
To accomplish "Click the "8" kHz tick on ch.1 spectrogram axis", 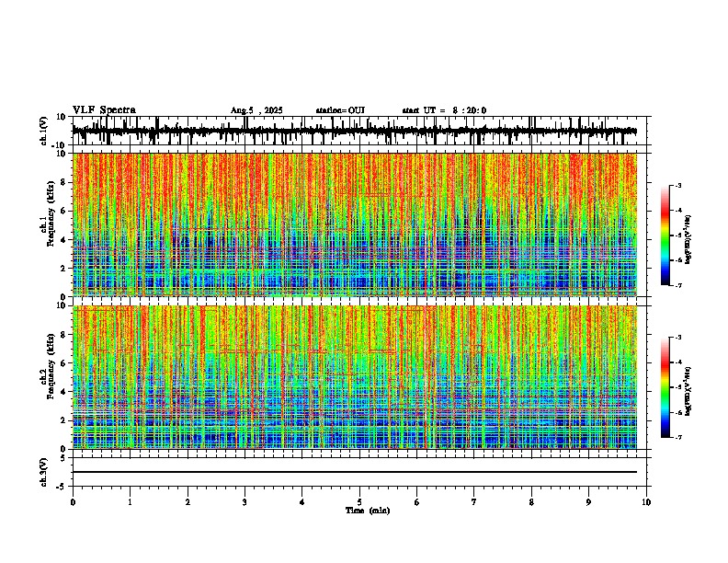I will pos(64,182).
